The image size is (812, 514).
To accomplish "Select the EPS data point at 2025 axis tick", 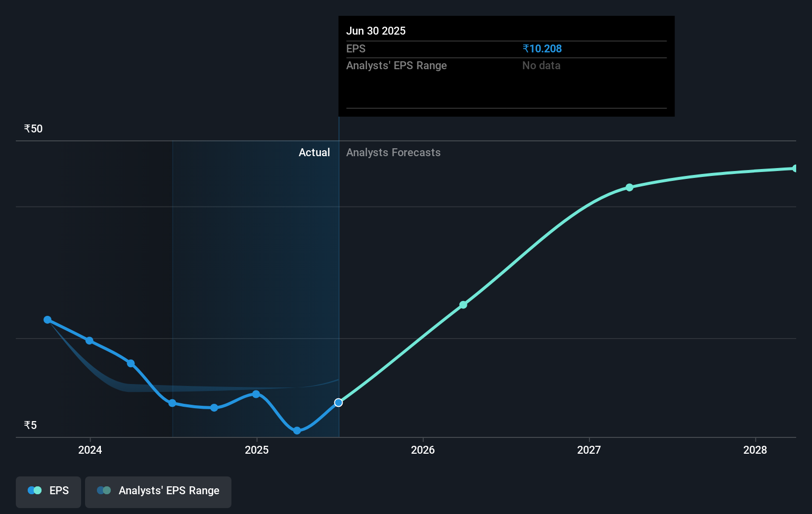I will pyautogui.click(x=256, y=394).
